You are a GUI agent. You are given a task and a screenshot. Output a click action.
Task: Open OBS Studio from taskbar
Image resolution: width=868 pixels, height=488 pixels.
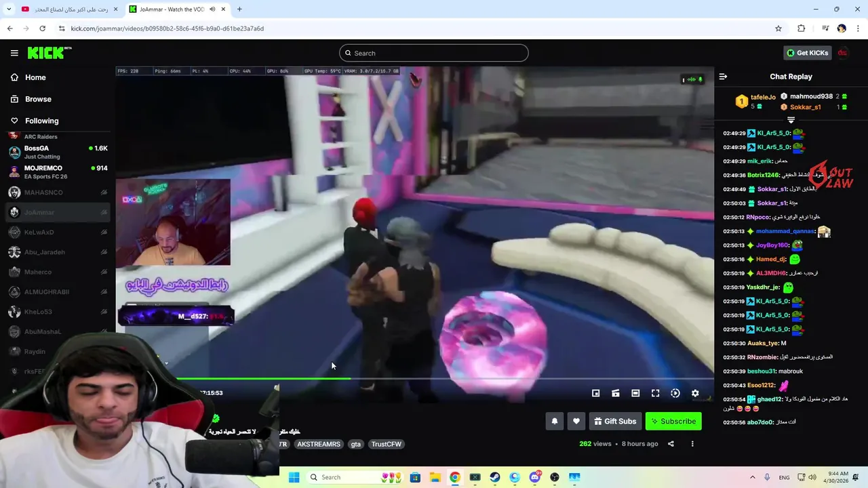(x=555, y=477)
